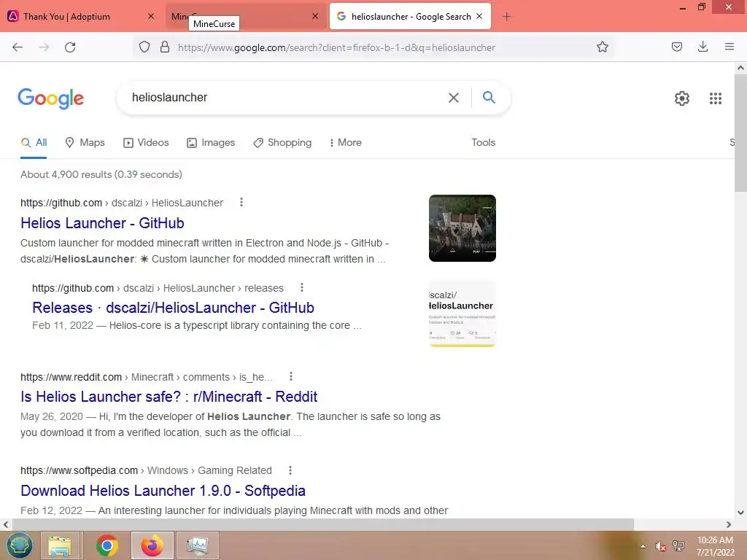Open options for the Reddit result
The height and width of the screenshot is (560, 747).
[290, 377]
